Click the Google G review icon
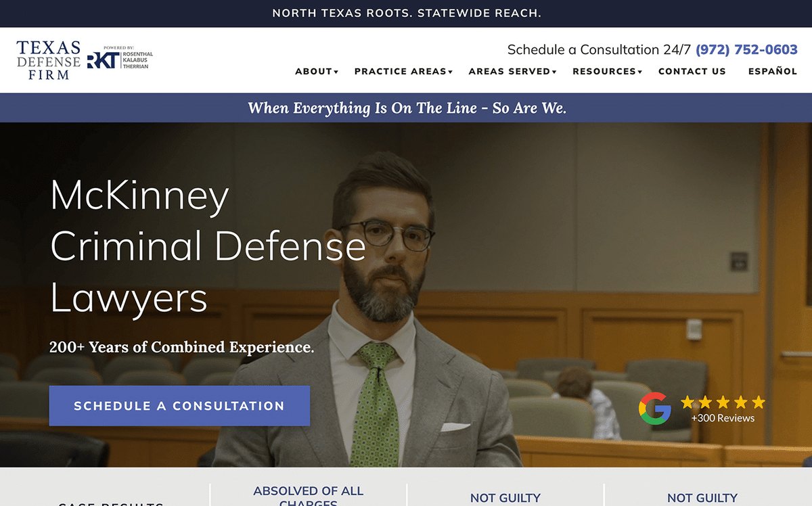 (x=654, y=409)
